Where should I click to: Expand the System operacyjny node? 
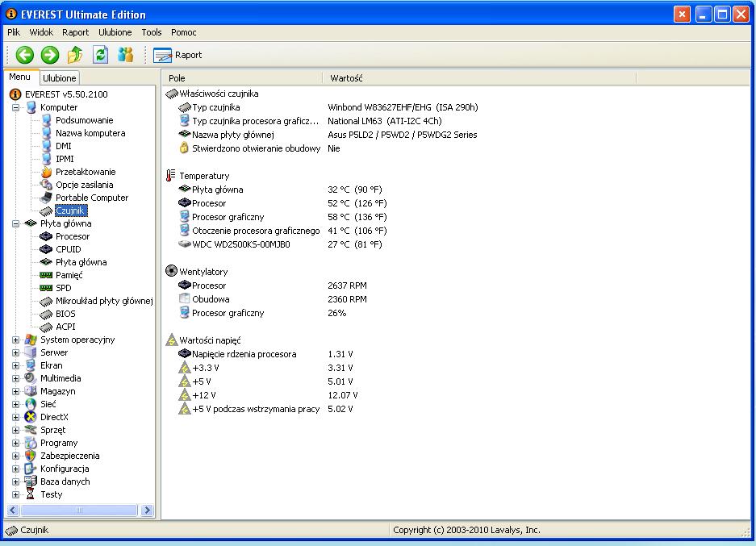[x=16, y=340]
